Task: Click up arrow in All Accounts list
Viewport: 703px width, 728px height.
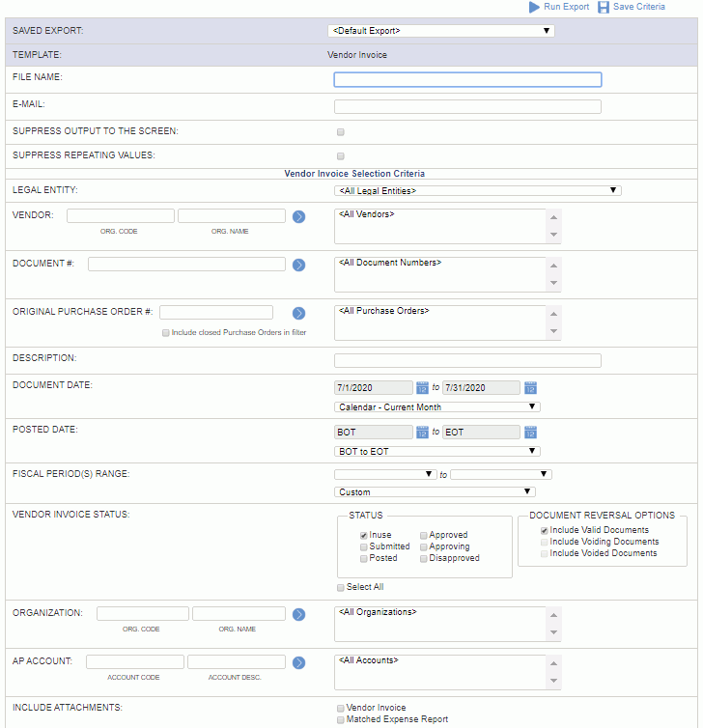Action: [553, 663]
